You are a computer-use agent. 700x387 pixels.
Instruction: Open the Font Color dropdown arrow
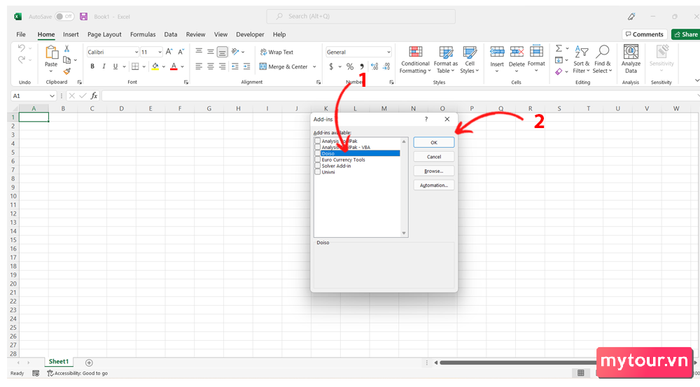click(x=183, y=67)
